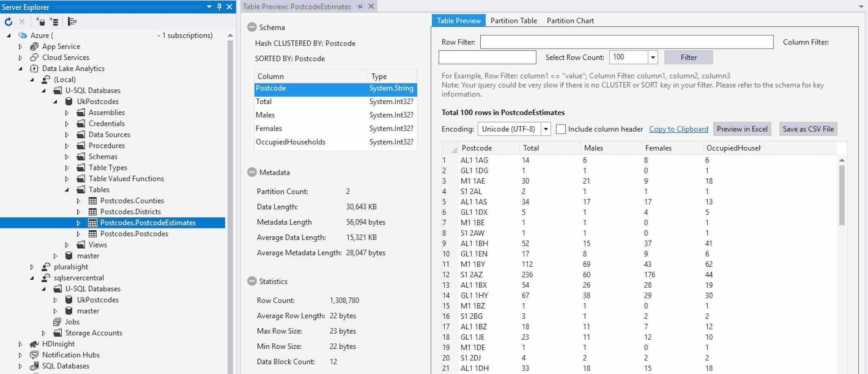Select the Table Preview: PostcodeEstimates document tab
Screen dimensions: 868x374
click(297, 7)
